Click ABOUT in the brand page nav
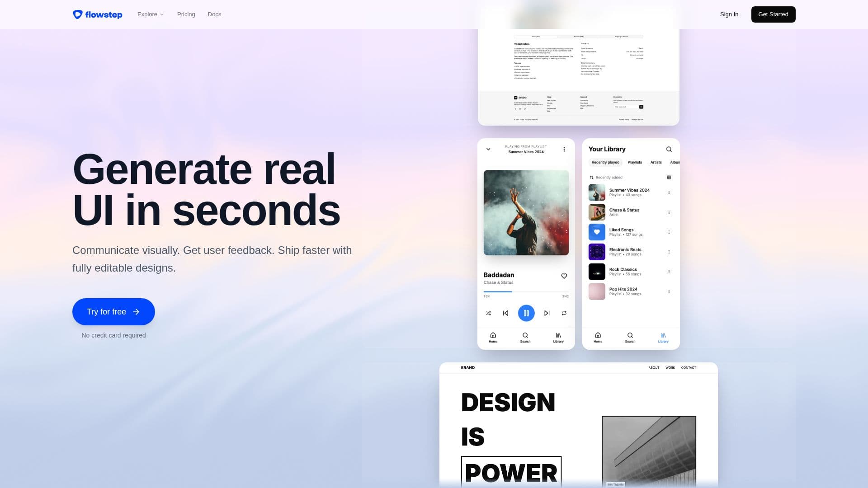The image size is (868, 488). [654, 368]
